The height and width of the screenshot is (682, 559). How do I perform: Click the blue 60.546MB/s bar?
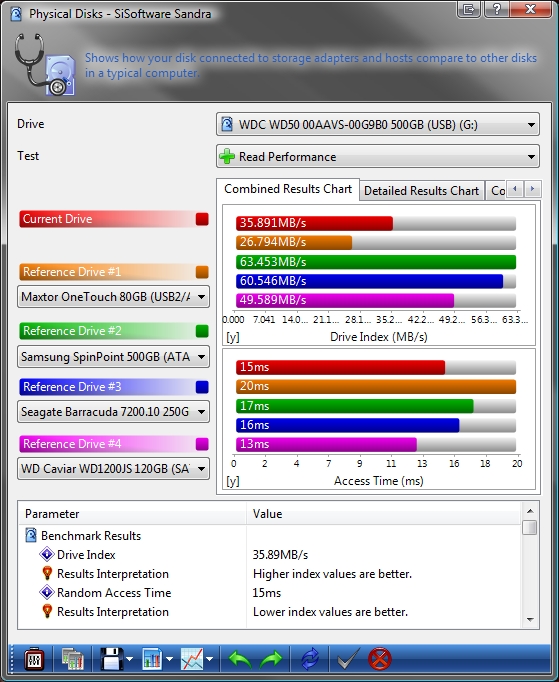pyautogui.click(x=369, y=281)
